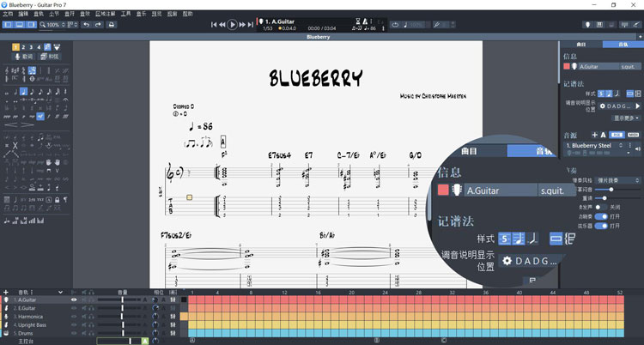
Task: Click the undo arrow icon
Action: coord(86,25)
